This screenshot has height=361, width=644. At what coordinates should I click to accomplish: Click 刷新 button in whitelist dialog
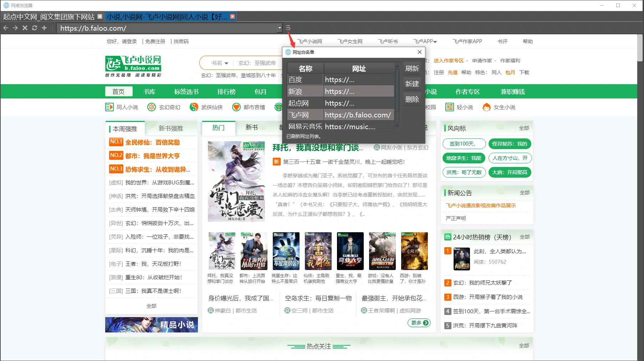coord(412,68)
